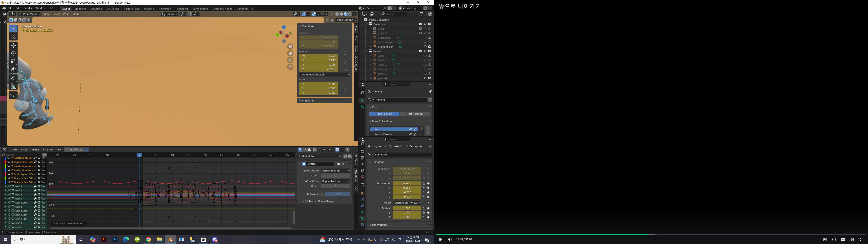The width and height of the screenshot is (868, 244).
Task: Select the Breakdowner pose tool
Action: [x=13, y=95]
